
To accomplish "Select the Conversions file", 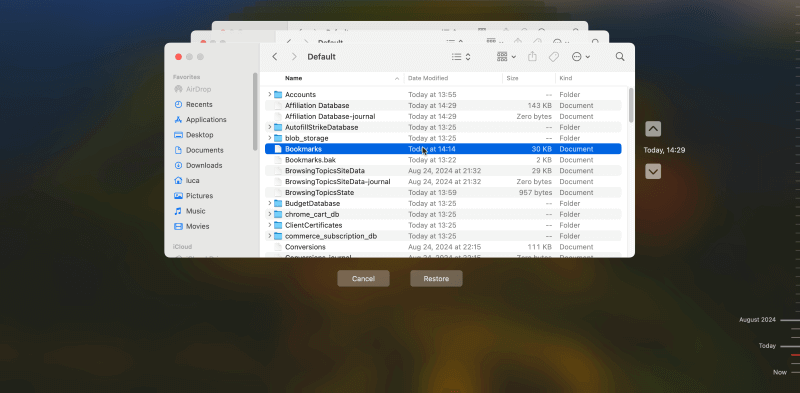I will pos(443,247).
